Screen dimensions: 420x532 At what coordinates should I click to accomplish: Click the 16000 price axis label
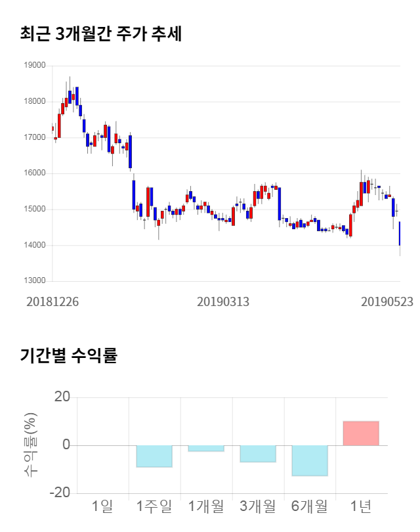(34, 173)
